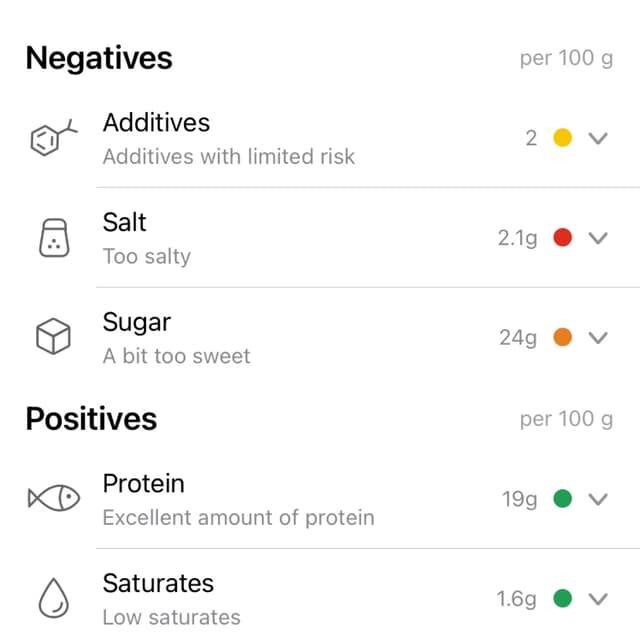Expand the Additives row chevron
Screen dimensions: 640x640
[598, 138]
